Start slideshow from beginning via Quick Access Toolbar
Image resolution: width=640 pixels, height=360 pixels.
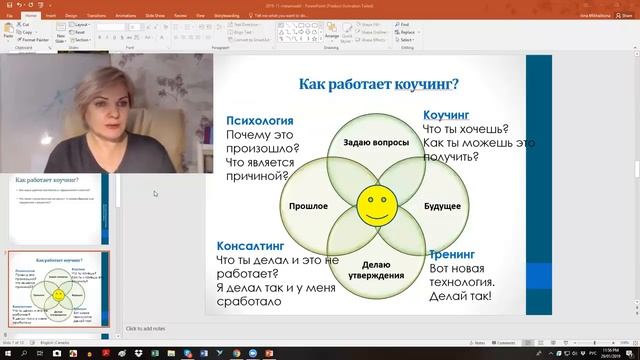click(40, 5)
